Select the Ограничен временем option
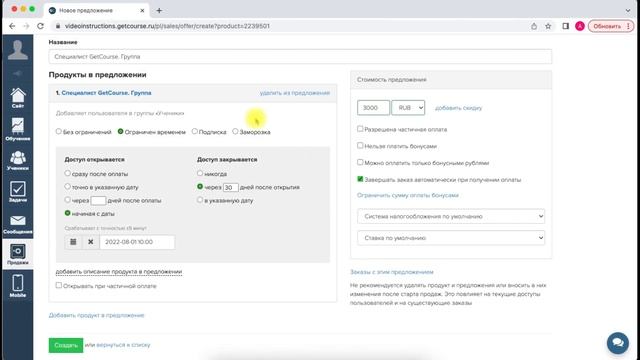Image resolution: width=640 pixels, height=360 pixels. [x=120, y=131]
